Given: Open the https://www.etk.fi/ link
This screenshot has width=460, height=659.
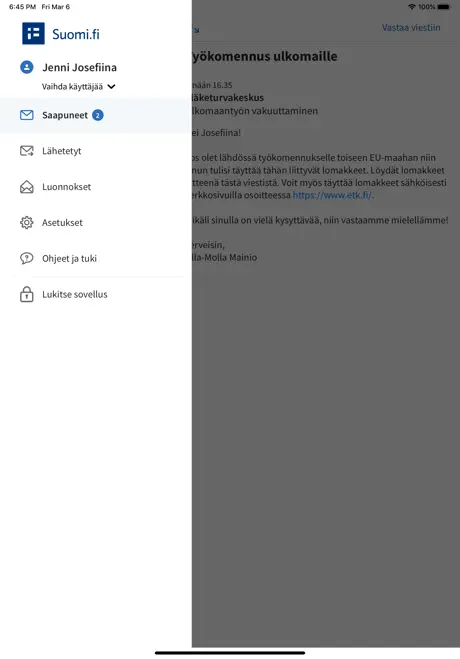Looking at the screenshot, I should coord(332,195).
